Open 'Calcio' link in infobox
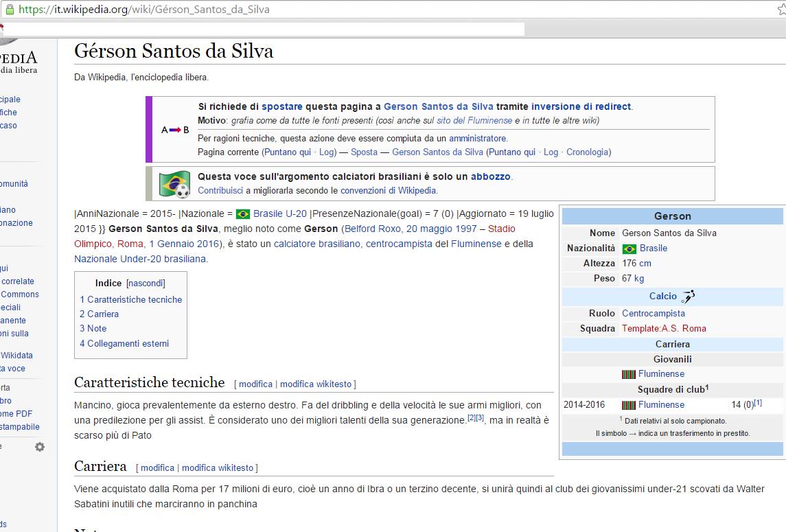 pyautogui.click(x=662, y=297)
